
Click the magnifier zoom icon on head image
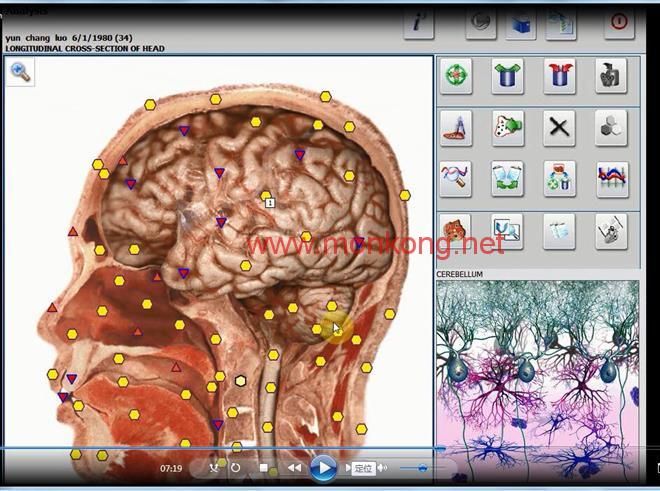[x=20, y=72]
